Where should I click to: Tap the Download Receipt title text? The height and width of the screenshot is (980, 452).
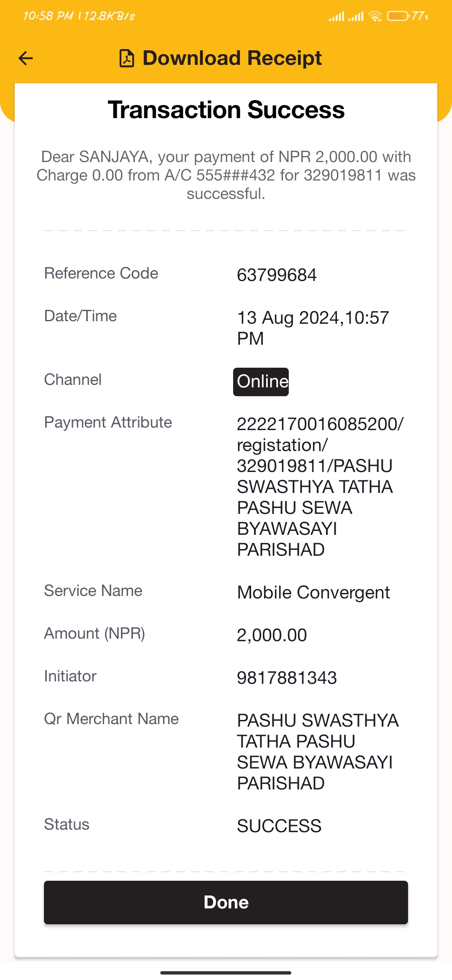tap(232, 58)
